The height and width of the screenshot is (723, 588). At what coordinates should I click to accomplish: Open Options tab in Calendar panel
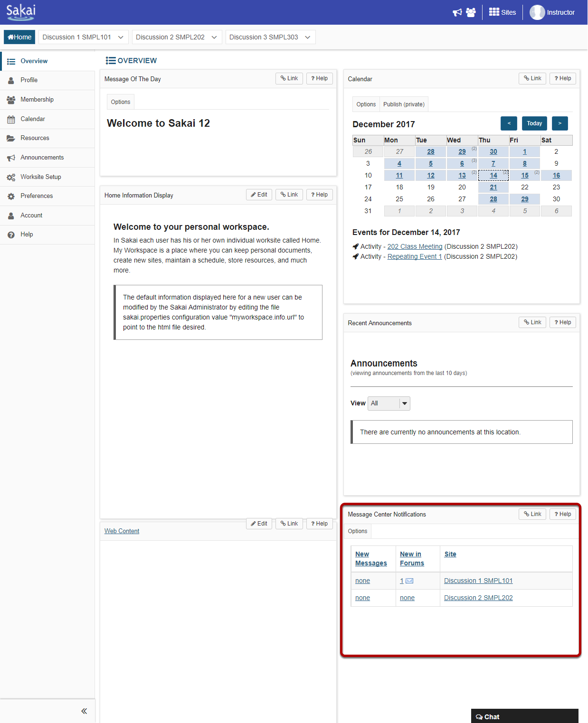pyautogui.click(x=366, y=104)
